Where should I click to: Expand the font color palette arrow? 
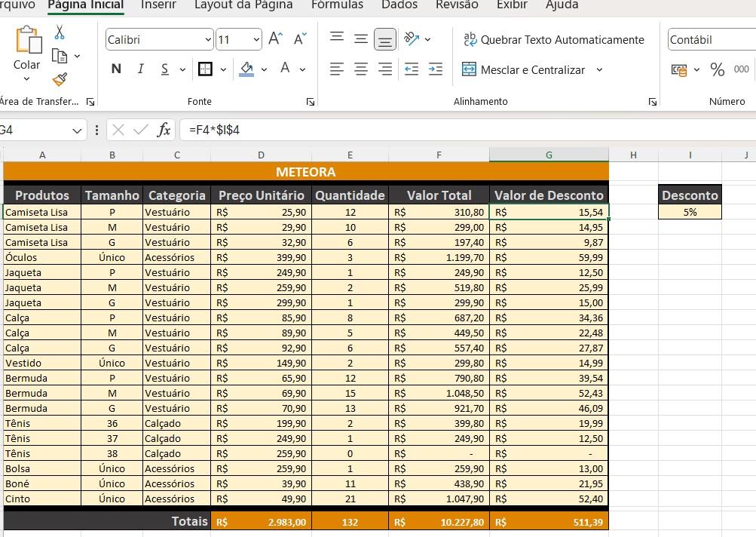coord(302,69)
